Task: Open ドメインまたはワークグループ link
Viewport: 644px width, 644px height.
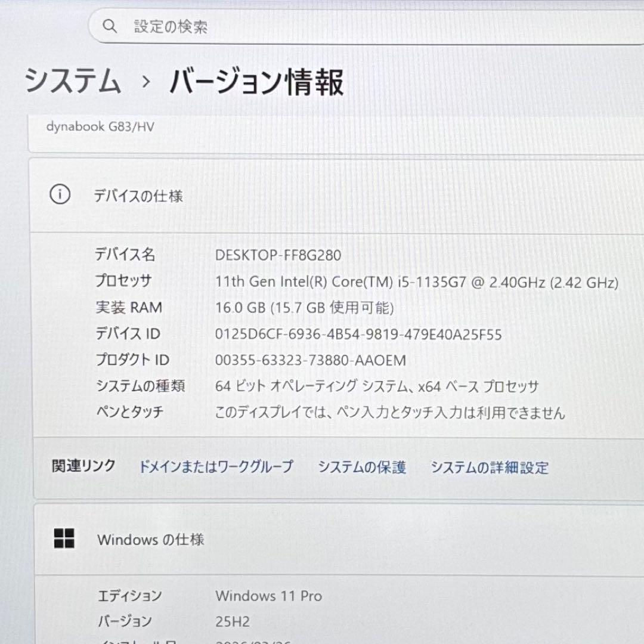Action: click(216, 466)
